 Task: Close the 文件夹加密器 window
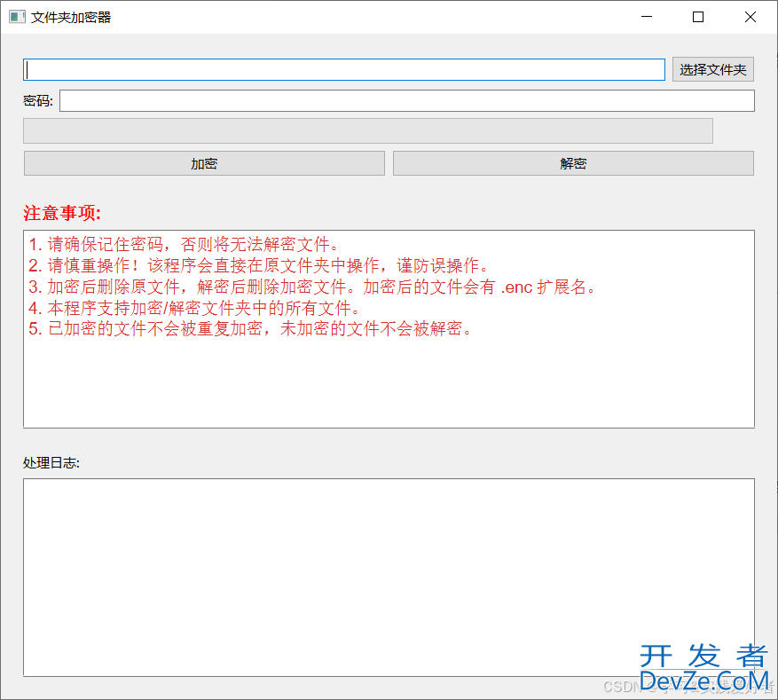tap(750, 17)
